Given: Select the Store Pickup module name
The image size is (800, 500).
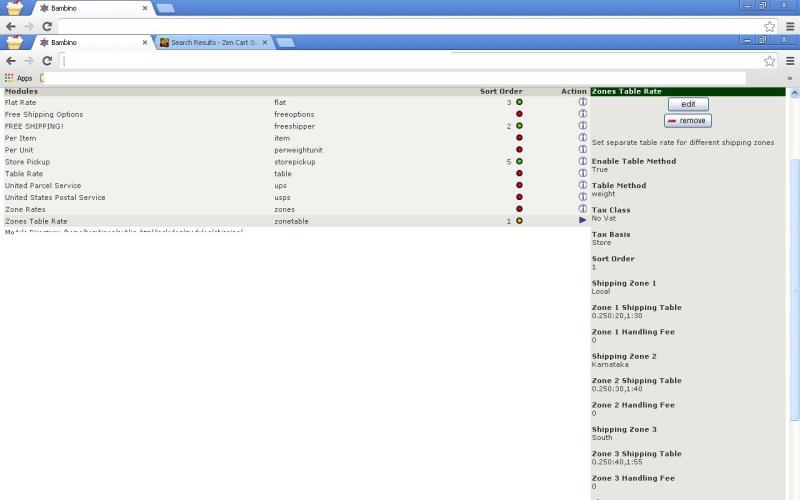Looking at the screenshot, I should point(28,162).
